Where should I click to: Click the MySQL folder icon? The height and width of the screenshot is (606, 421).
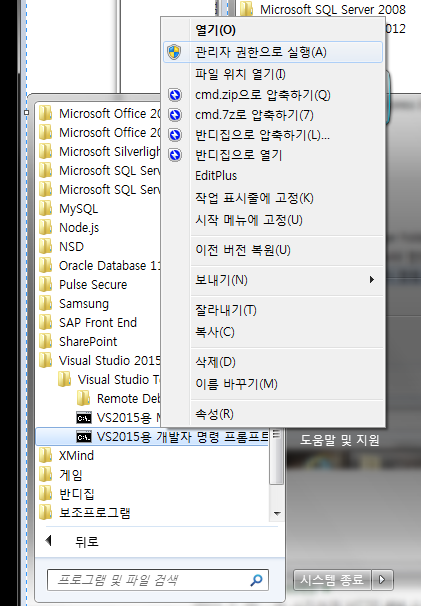[x=46, y=209]
